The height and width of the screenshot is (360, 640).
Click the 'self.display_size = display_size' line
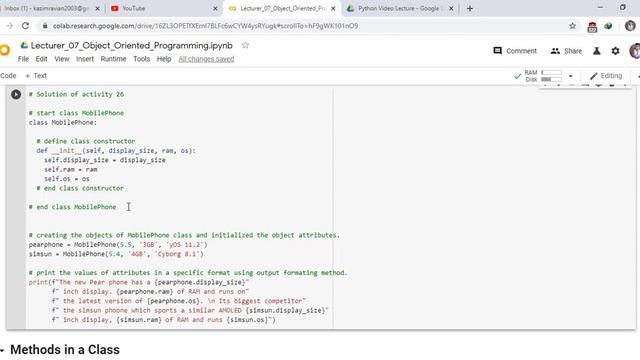(105, 160)
